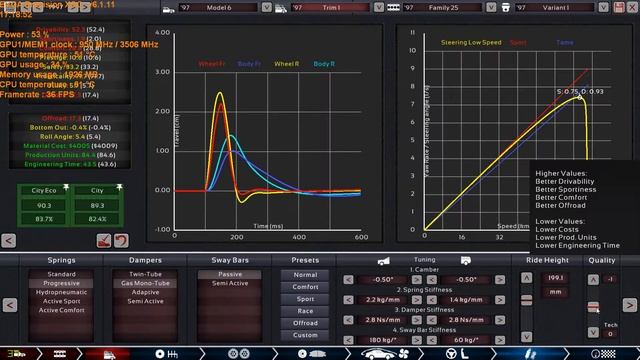Decrease Quality with down arrow
The height and width of the screenshot is (360, 640).
593,333
